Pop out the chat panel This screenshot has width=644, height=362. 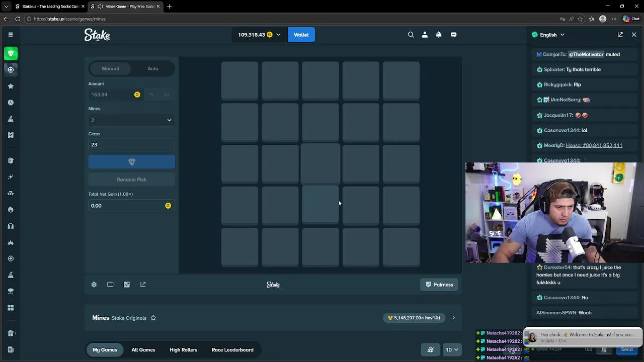tap(620, 35)
